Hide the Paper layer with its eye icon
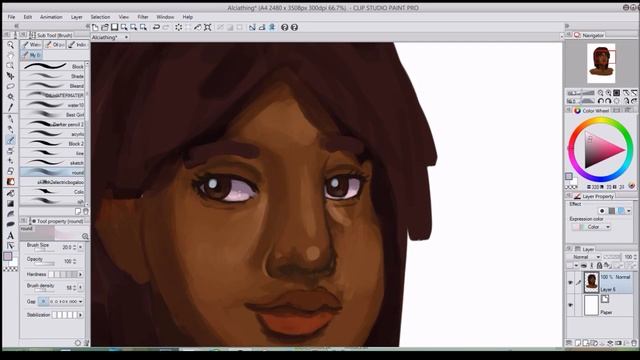Screen dimensions: 640x360 point(571,305)
